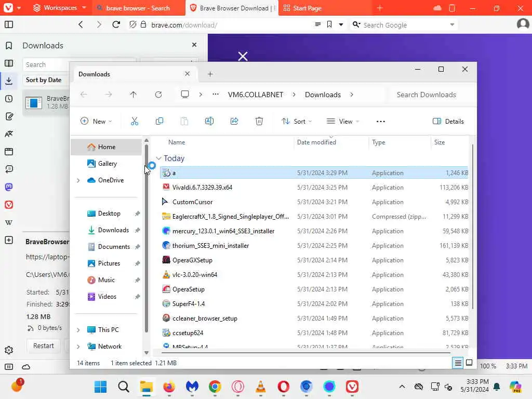This screenshot has height=399, width=532.
Task: Switch to brave browser - Search tab
Action: pyautogui.click(x=138, y=8)
